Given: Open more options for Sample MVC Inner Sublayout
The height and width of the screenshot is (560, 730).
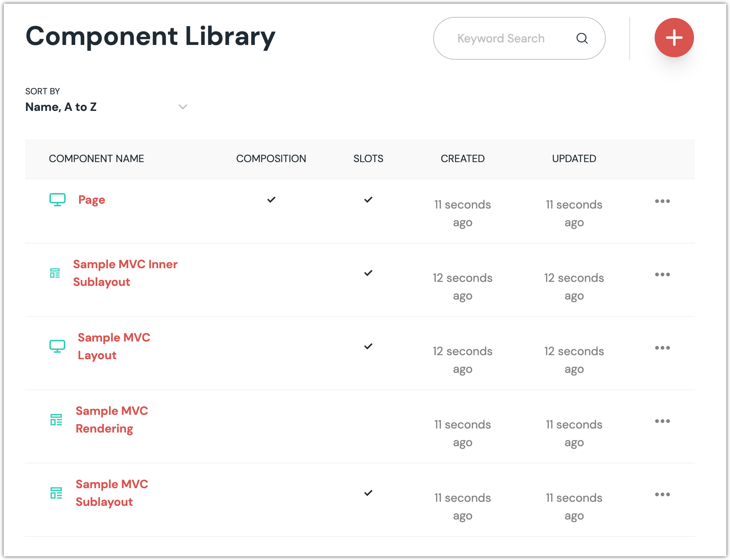Looking at the screenshot, I should (x=662, y=274).
